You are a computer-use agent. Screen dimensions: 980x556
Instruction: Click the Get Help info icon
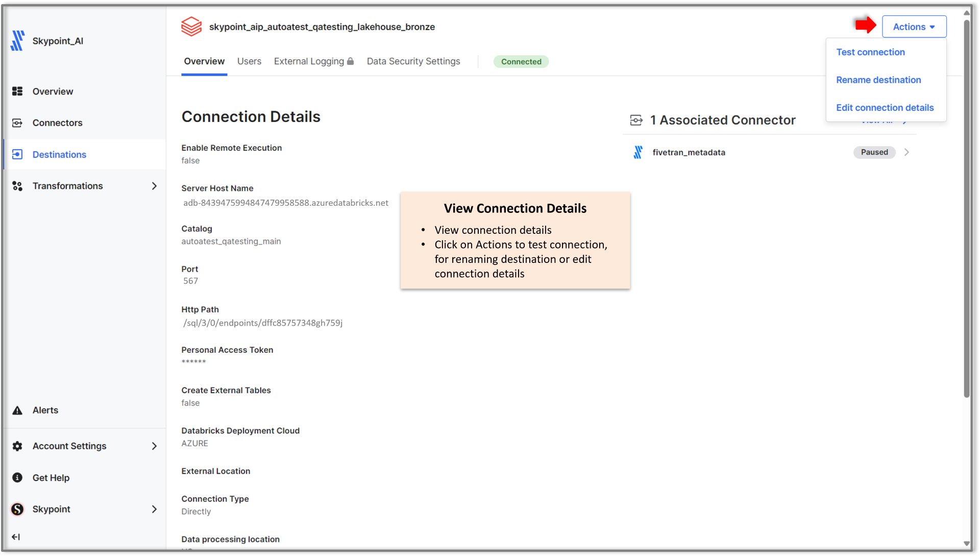[17, 478]
